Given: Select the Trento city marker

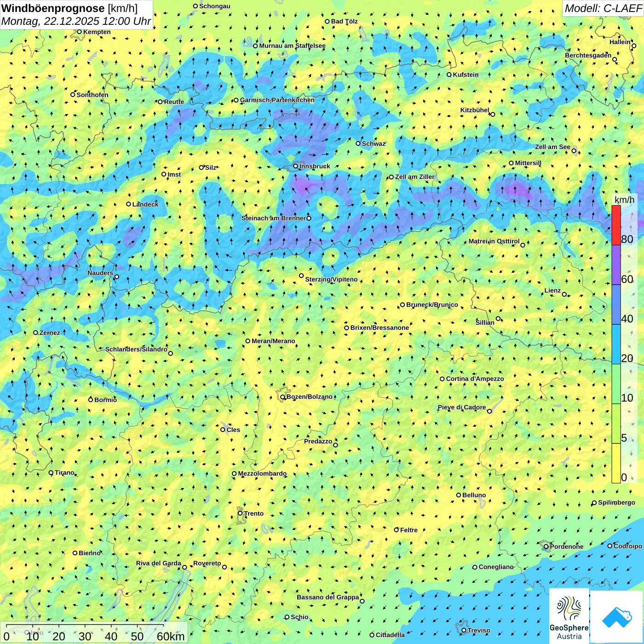Looking at the screenshot, I should coord(240,513).
